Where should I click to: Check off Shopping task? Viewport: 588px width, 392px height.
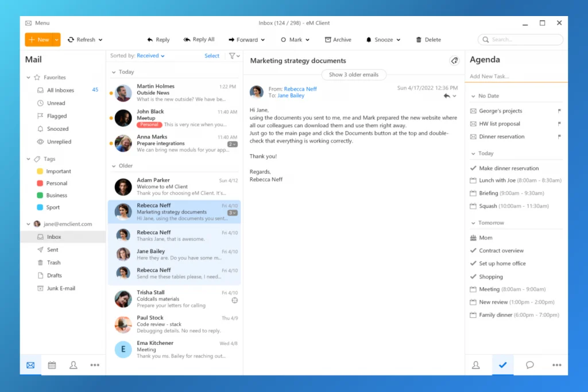[x=473, y=277]
